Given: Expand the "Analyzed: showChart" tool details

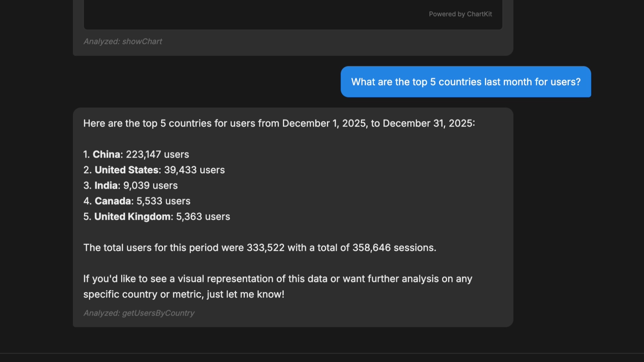Looking at the screenshot, I should 123,41.
